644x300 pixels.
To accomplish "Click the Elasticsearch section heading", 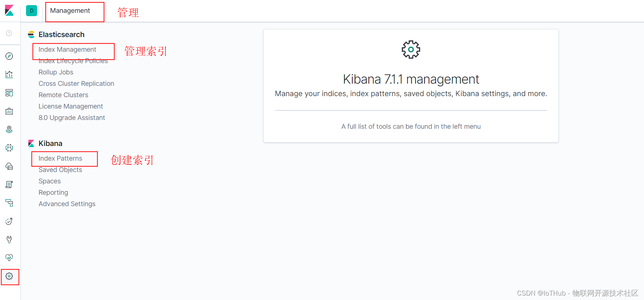I will pos(61,34).
